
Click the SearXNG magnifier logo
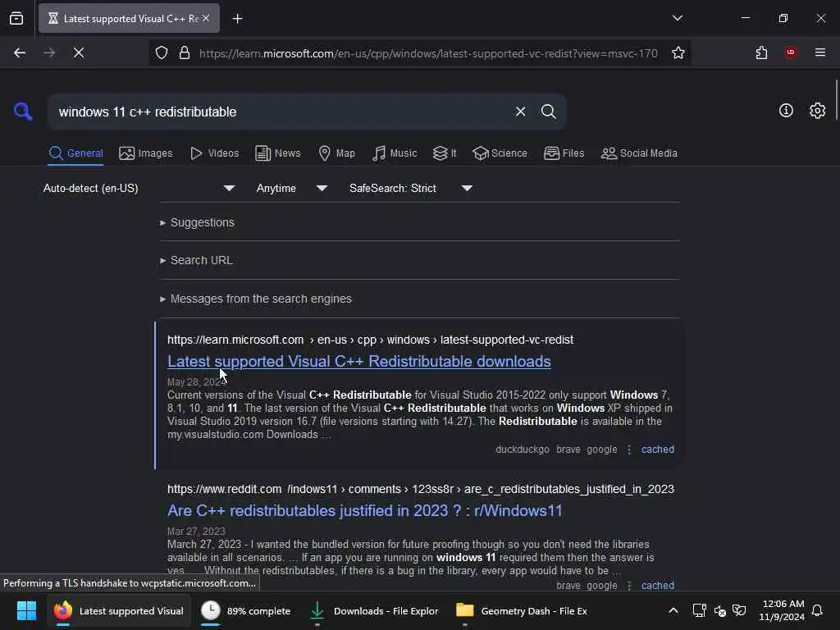[23, 112]
